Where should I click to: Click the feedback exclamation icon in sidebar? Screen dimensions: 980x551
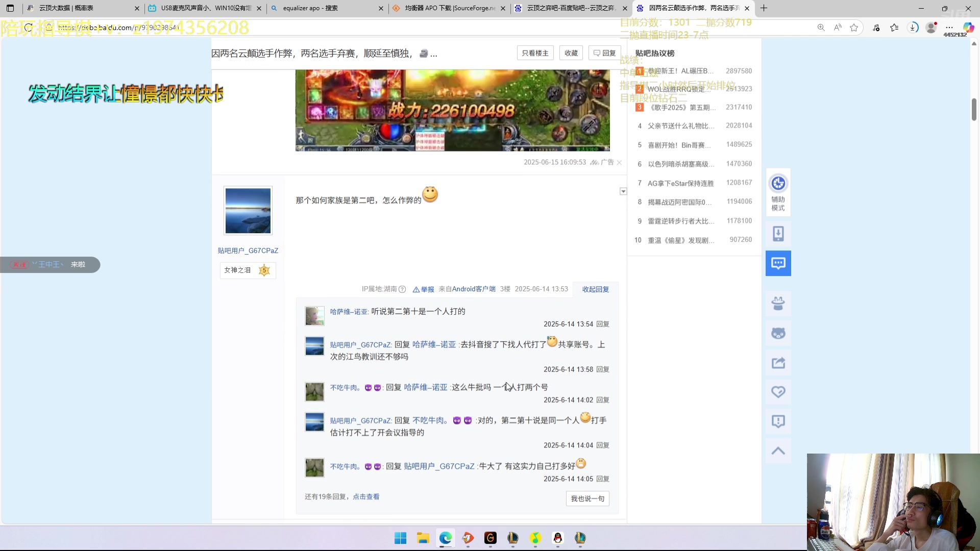778,421
